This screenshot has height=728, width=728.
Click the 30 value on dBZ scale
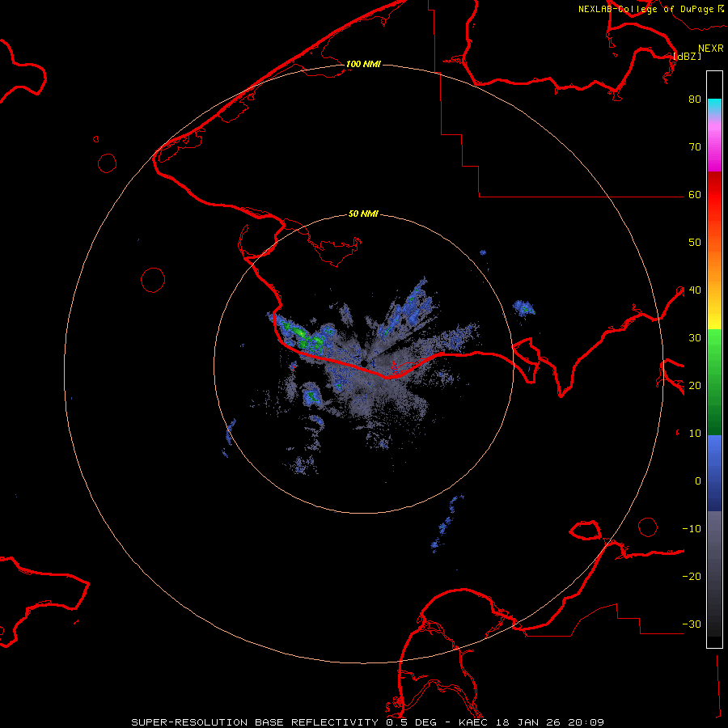pyautogui.click(x=695, y=338)
